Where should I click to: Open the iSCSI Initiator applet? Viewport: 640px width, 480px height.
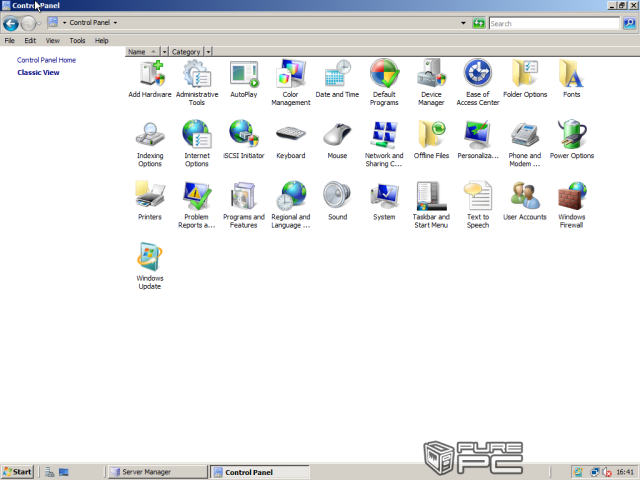tap(244, 140)
